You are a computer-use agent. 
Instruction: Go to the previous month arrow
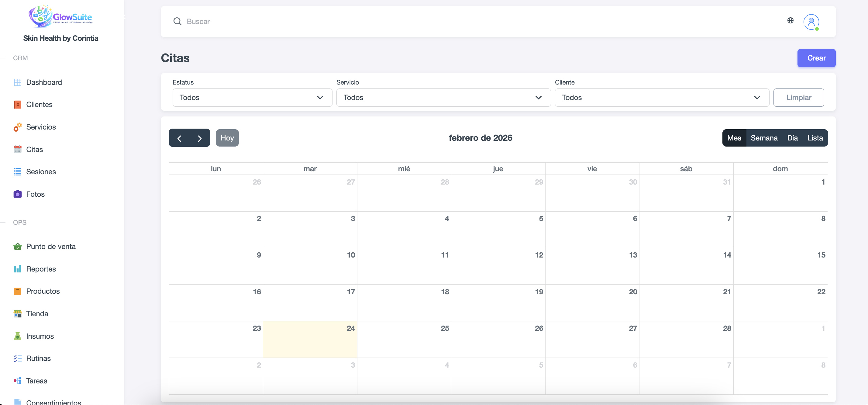[x=179, y=138]
